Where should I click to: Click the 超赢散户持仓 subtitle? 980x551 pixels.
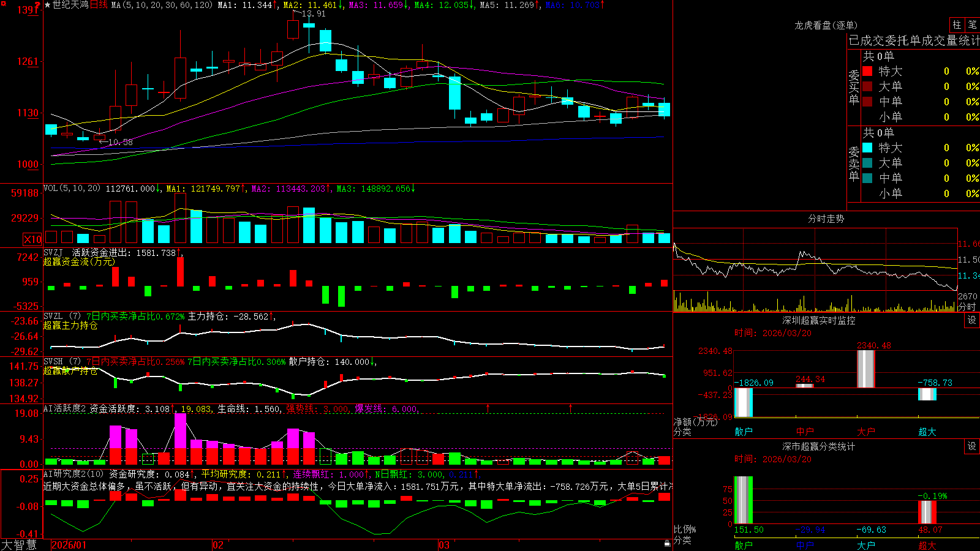[70, 370]
